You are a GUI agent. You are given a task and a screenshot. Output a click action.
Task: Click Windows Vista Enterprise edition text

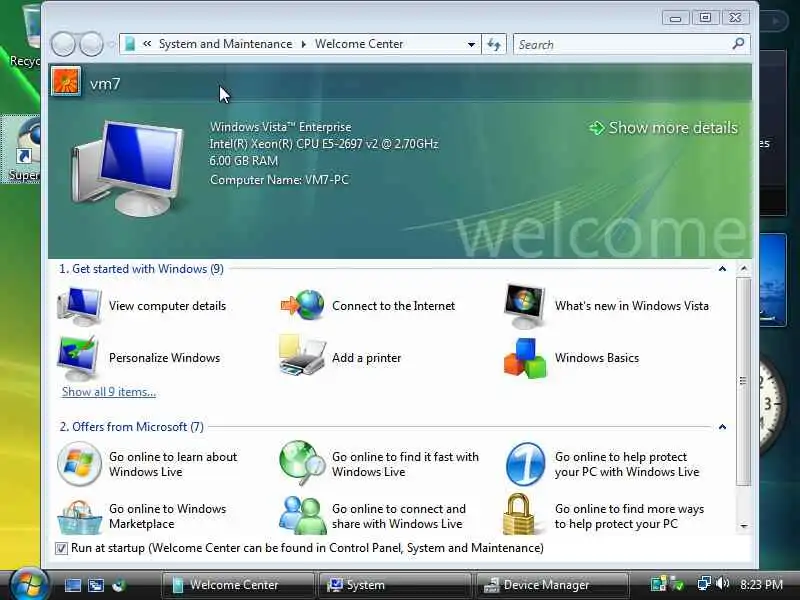(281, 127)
